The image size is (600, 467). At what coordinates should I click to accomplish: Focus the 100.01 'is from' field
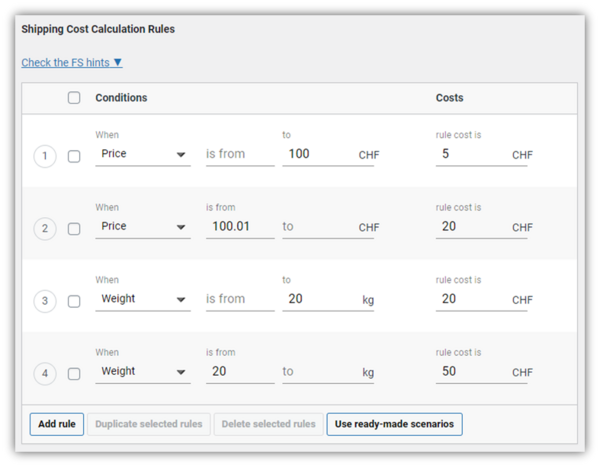238,227
